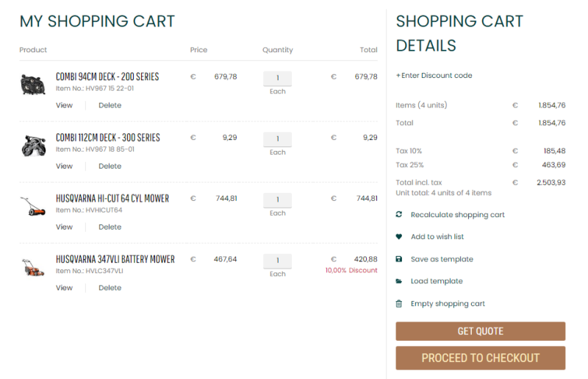Edit quantity field for Combi 112cm Deck
This screenshot has width=588, height=379.
pyautogui.click(x=278, y=139)
